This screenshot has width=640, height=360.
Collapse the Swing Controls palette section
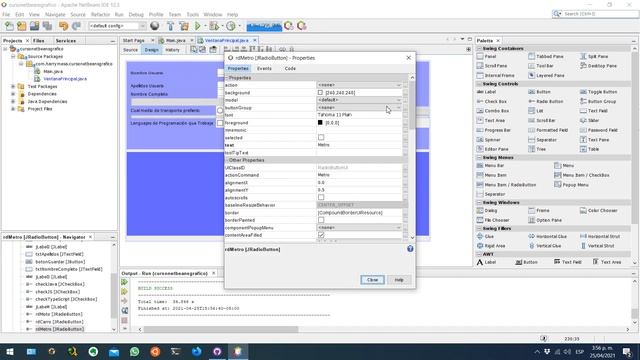pos(479,84)
